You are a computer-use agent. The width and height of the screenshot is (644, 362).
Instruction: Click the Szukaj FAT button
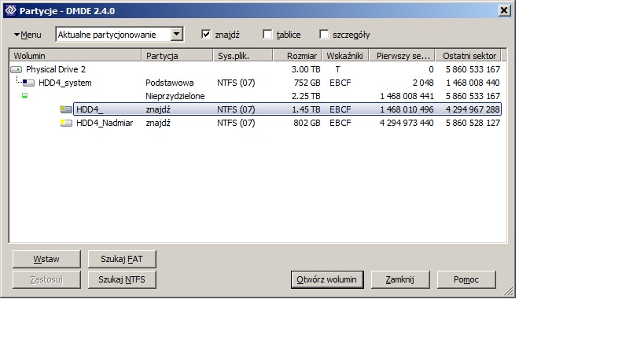122,259
